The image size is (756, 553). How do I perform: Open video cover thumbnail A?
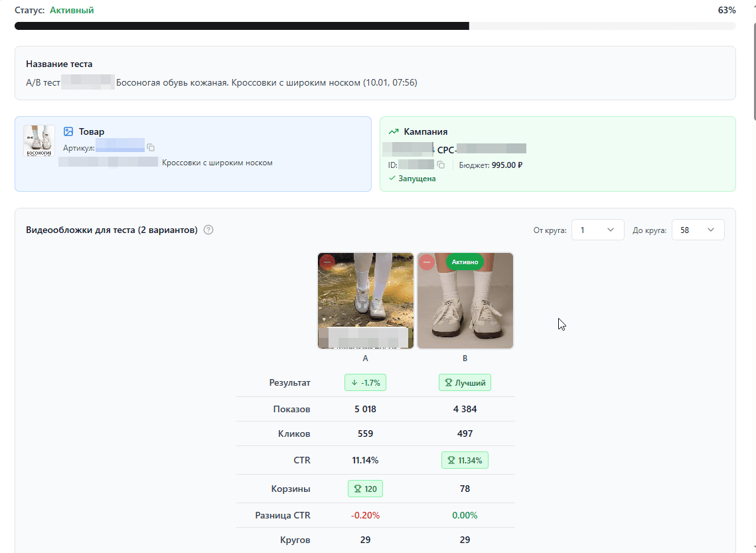click(x=365, y=302)
